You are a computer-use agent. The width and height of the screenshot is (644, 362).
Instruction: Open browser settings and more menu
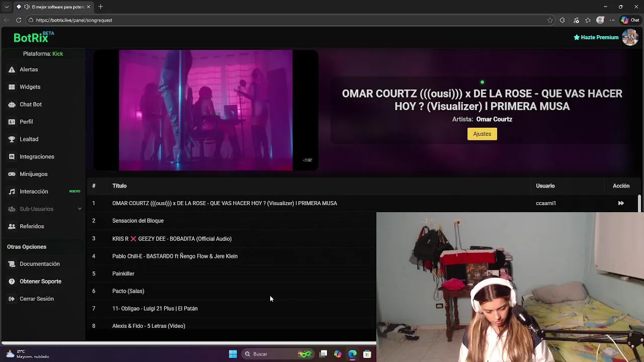point(612,20)
